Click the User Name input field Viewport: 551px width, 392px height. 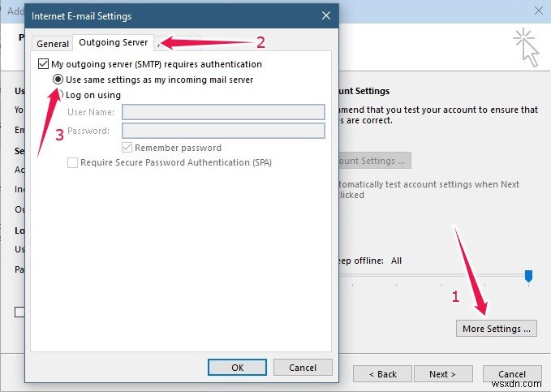point(223,112)
